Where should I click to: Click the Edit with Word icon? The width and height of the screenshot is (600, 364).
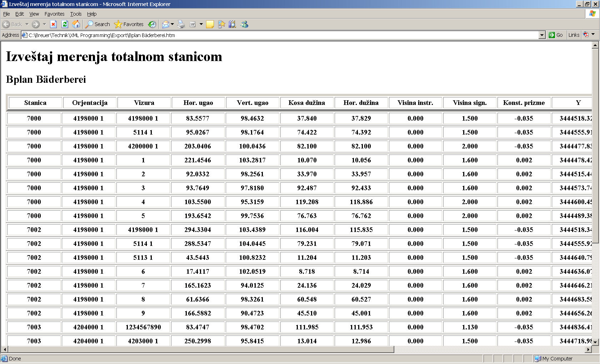(x=192, y=24)
